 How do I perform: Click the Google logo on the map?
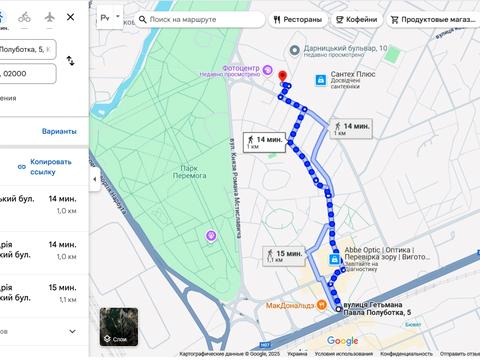point(342,340)
